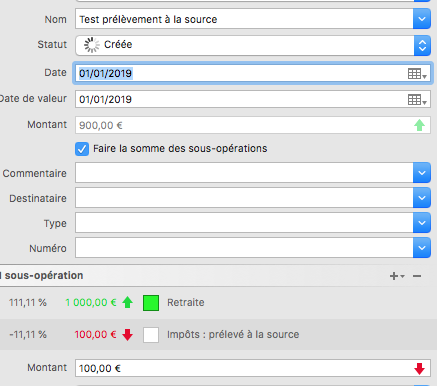Open calendar picker for Date de valeur

click(417, 100)
